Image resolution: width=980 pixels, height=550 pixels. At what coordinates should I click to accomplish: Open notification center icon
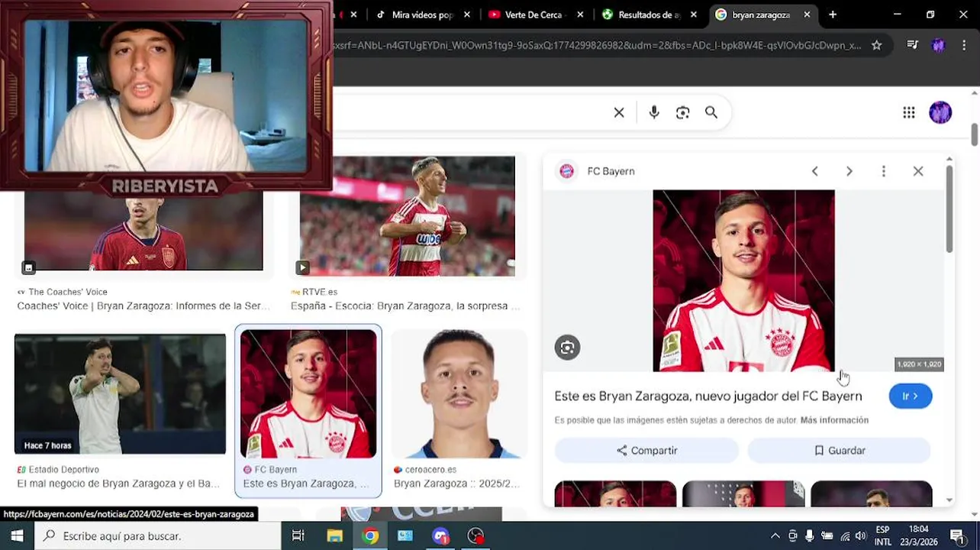coord(956,536)
